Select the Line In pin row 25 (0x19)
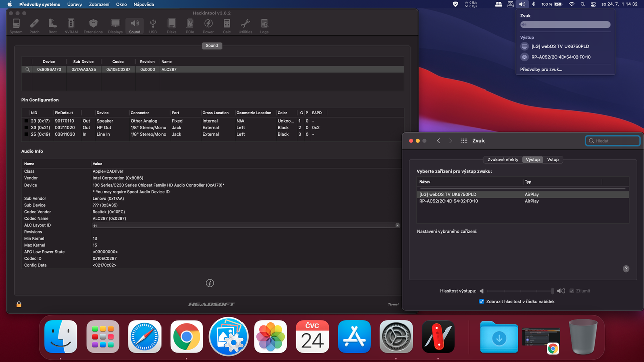 [212, 134]
